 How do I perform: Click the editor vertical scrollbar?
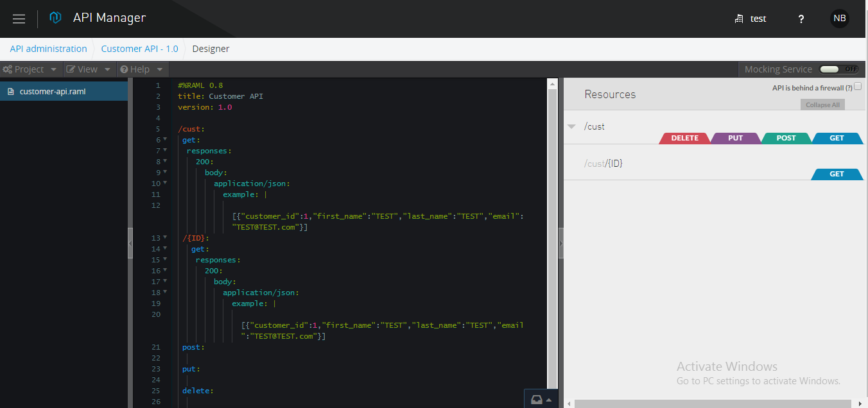552,225
